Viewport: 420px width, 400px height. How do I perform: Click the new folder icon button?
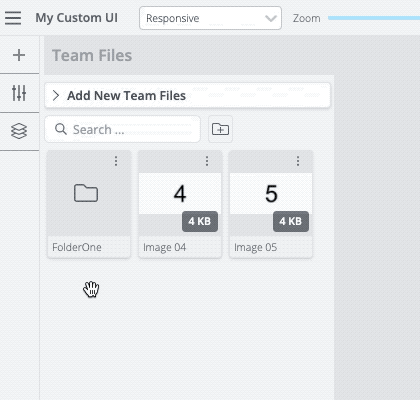[220, 129]
